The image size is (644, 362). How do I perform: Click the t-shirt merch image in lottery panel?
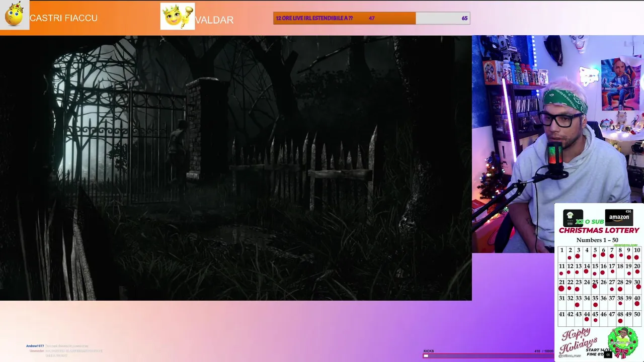tap(573, 218)
